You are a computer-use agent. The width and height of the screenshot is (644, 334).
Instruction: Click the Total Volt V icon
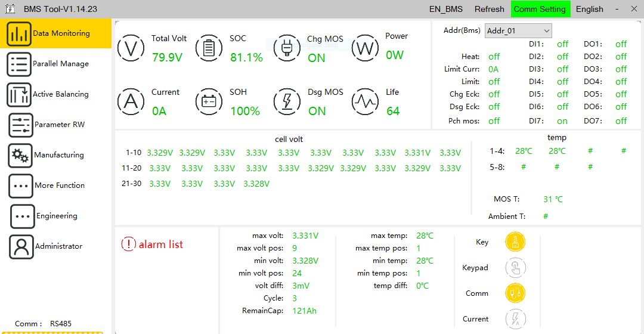tap(131, 48)
